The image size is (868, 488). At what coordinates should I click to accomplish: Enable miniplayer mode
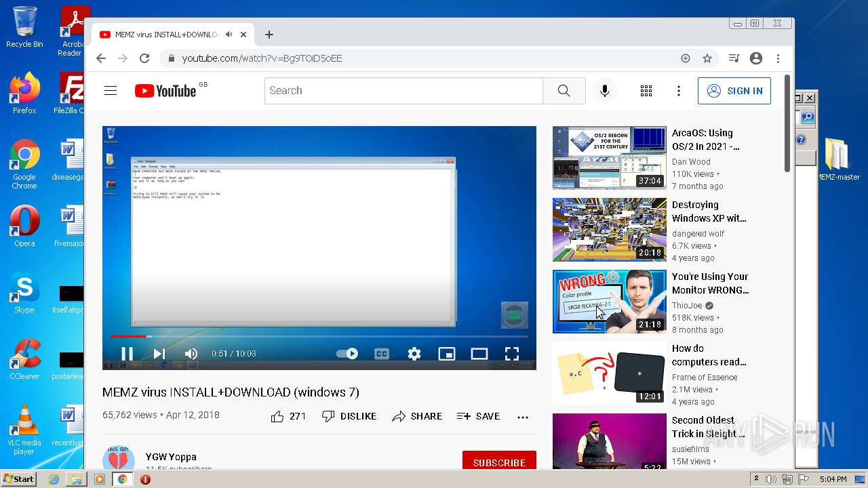[447, 353]
